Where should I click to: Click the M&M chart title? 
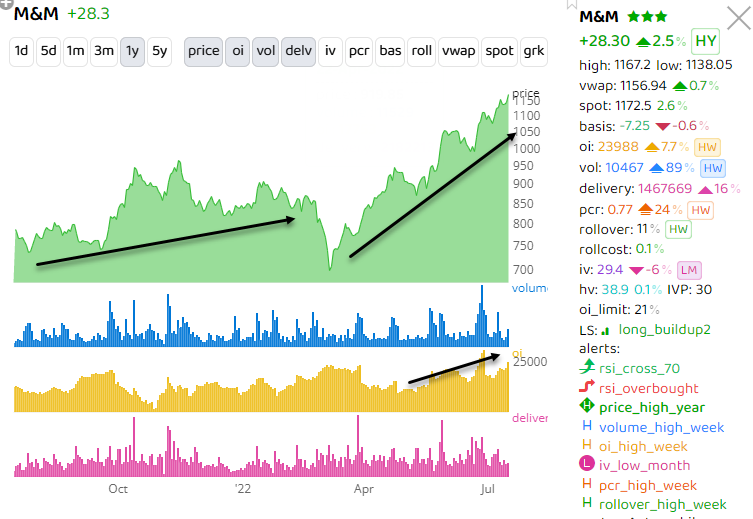[36, 14]
